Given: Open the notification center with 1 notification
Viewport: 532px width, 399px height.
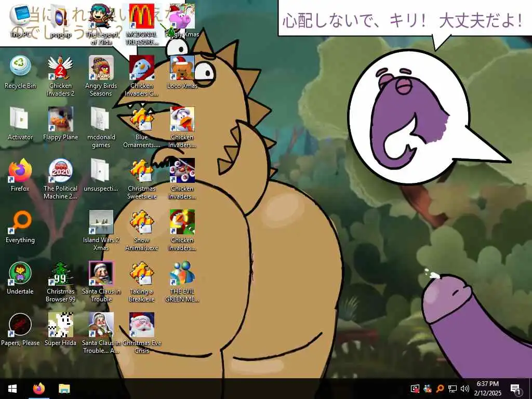Looking at the screenshot, I should (x=516, y=389).
